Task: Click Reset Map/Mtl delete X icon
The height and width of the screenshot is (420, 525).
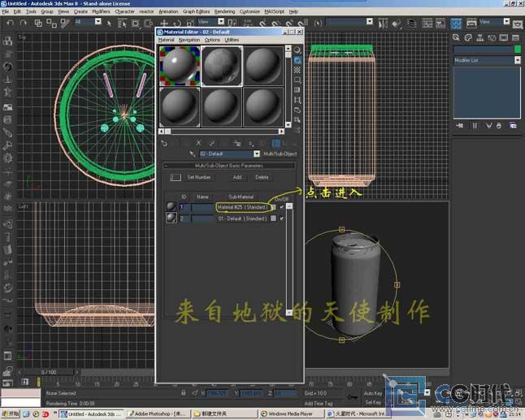Action: (x=198, y=143)
